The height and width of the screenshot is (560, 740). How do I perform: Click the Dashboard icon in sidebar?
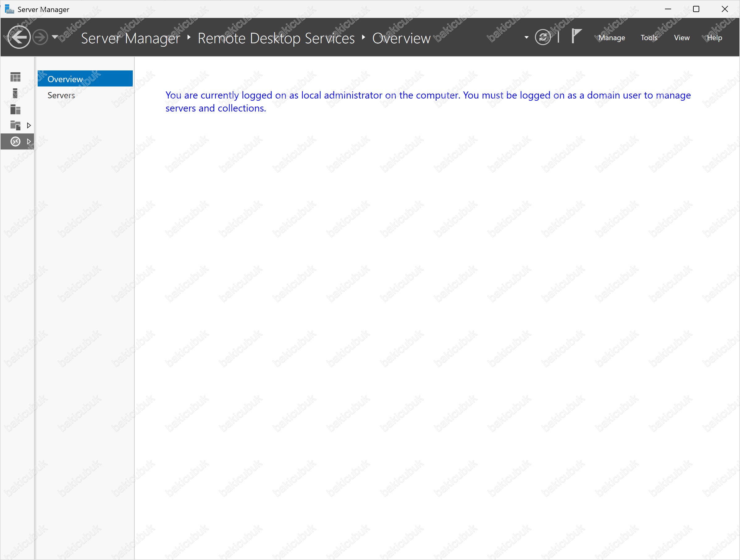point(15,77)
